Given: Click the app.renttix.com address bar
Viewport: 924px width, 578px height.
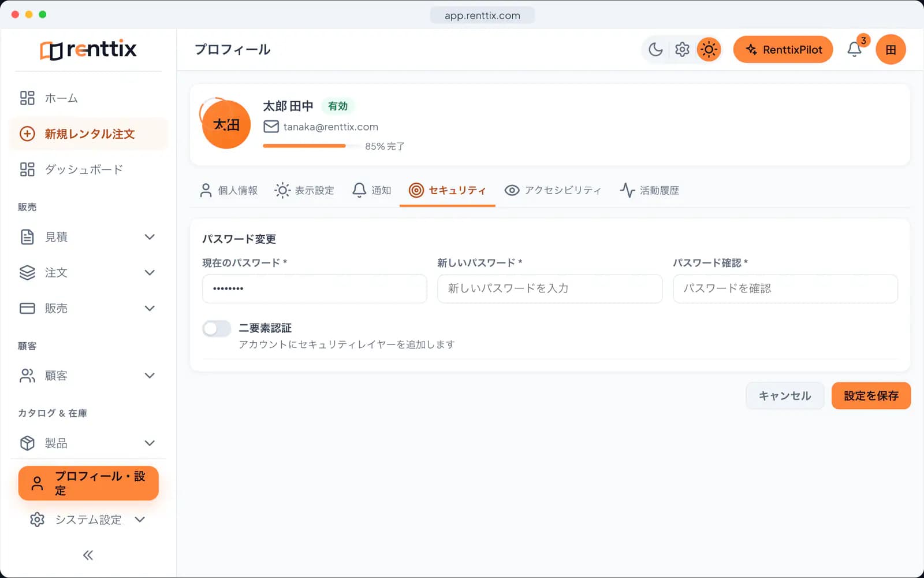Looking at the screenshot, I should [x=482, y=16].
